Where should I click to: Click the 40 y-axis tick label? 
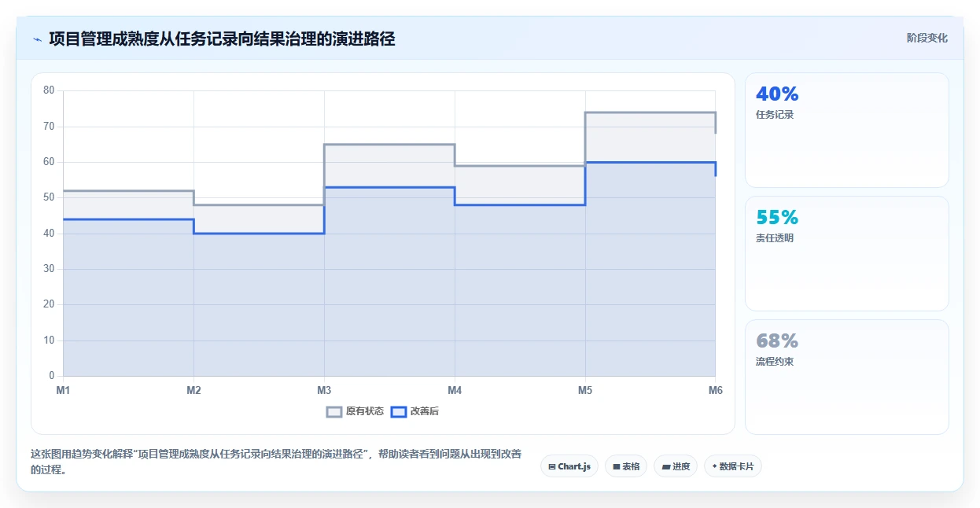[49, 234]
